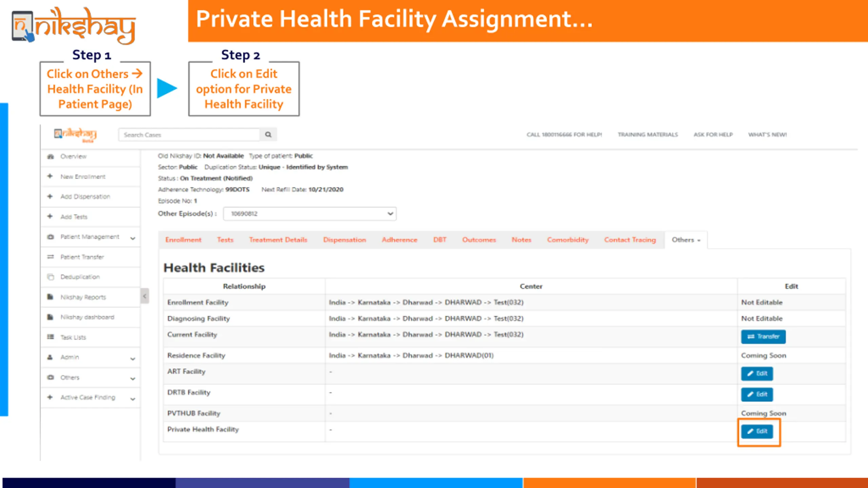Open Deduplication menu item

(80, 277)
